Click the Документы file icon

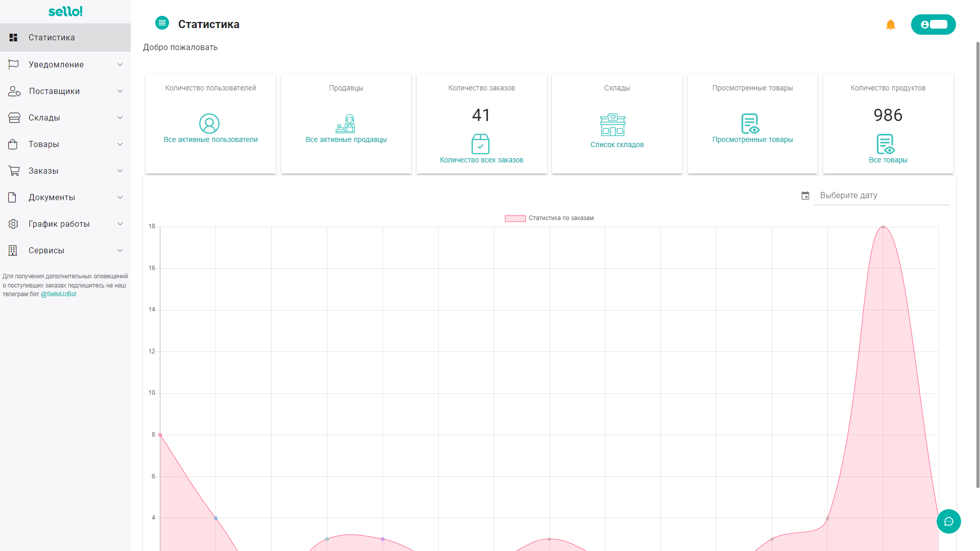click(x=13, y=197)
